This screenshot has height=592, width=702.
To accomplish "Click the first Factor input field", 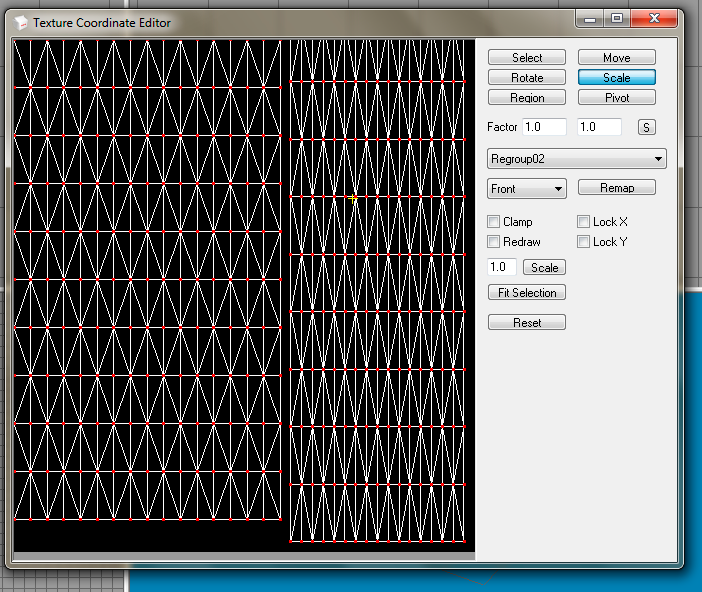I will point(544,127).
